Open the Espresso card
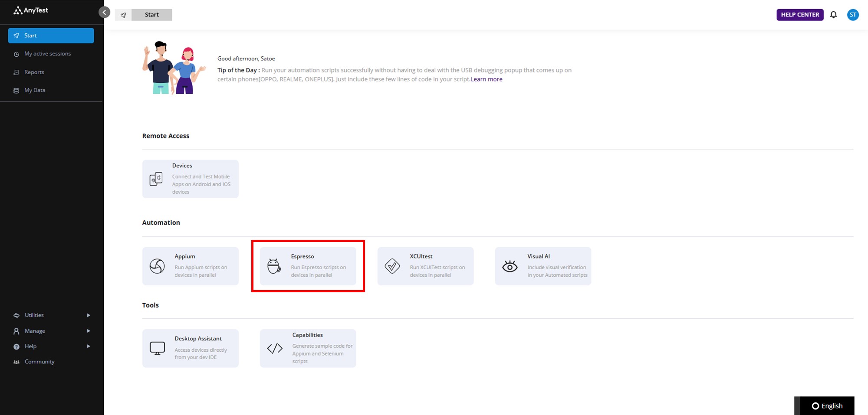The image size is (868, 415). pos(308,266)
